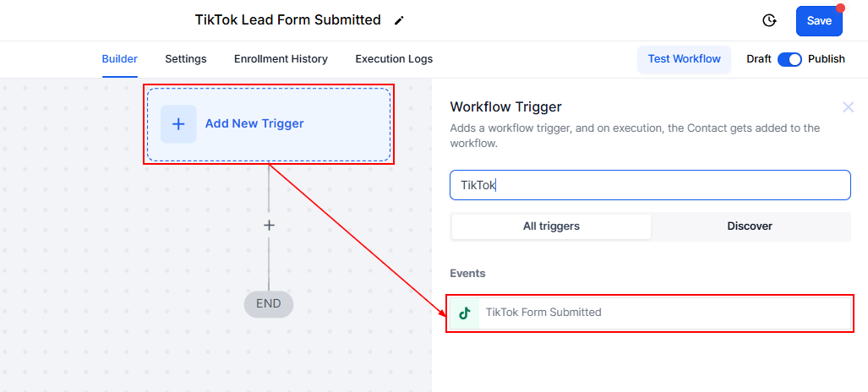This screenshot has width=868, height=392.
Task: Switch to the Discover segment
Action: coord(750,226)
